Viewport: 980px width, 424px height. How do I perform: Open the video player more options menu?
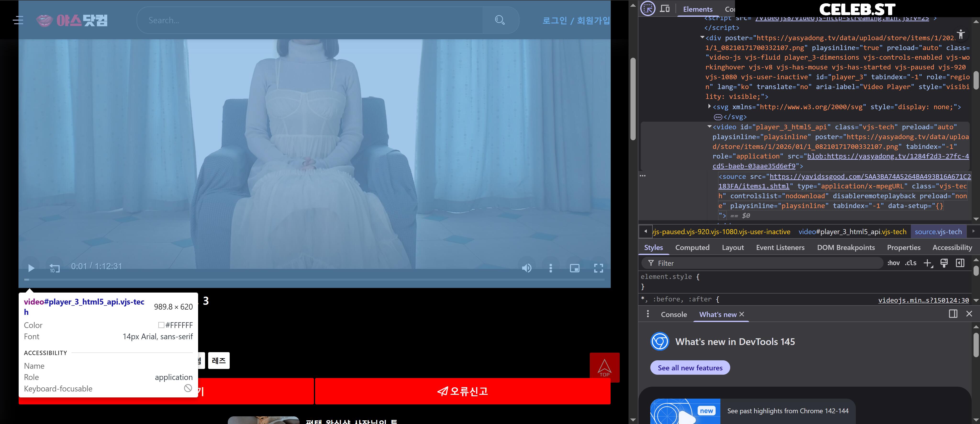(551, 268)
